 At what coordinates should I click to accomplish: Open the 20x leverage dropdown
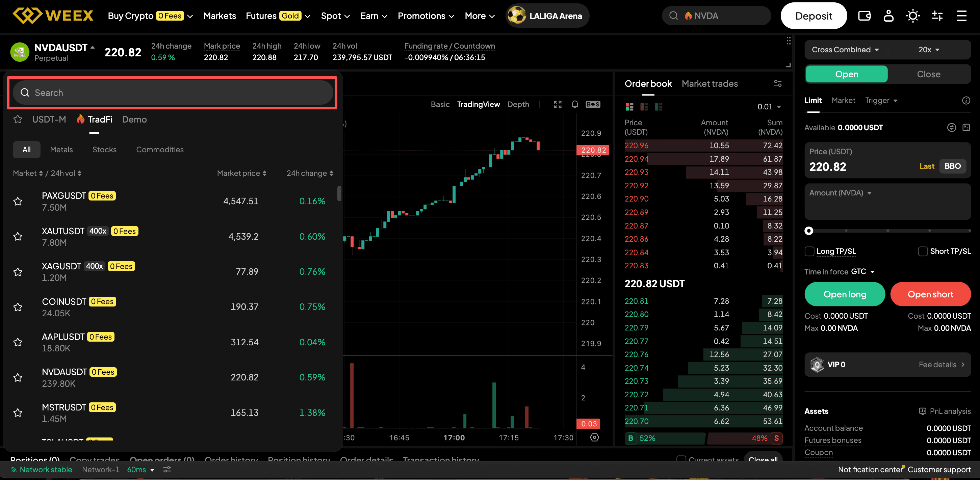[929, 50]
